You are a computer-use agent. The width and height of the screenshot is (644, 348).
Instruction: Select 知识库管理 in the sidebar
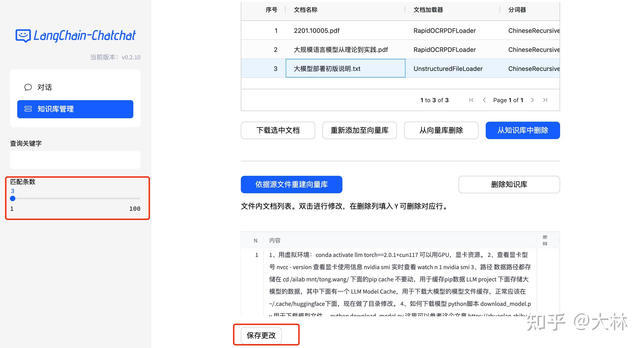[56, 109]
